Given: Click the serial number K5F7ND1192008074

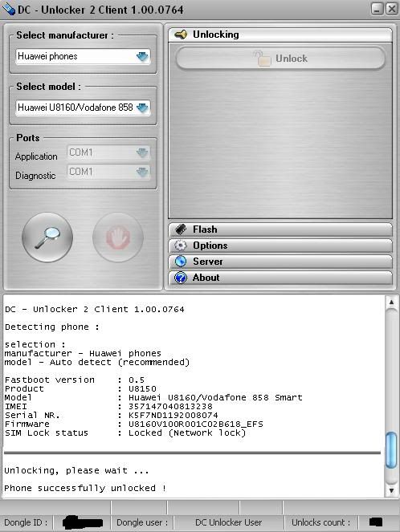Looking at the screenshot, I should (x=173, y=415).
